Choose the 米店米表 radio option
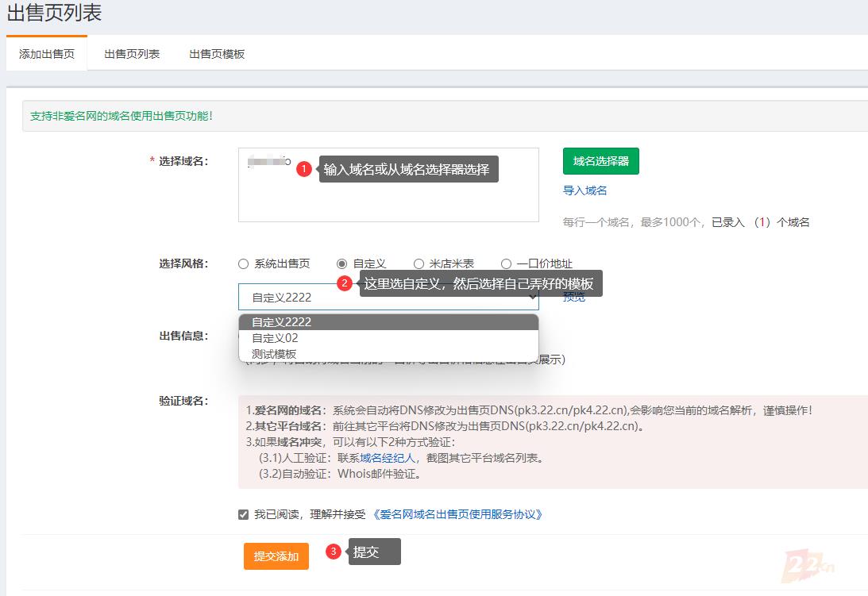The image size is (868, 596). [x=419, y=264]
